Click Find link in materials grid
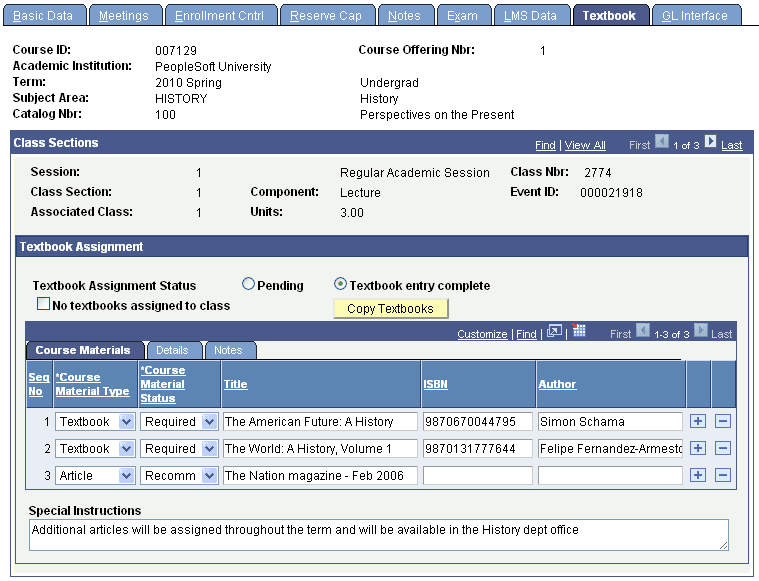The image size is (759, 581). (x=526, y=334)
